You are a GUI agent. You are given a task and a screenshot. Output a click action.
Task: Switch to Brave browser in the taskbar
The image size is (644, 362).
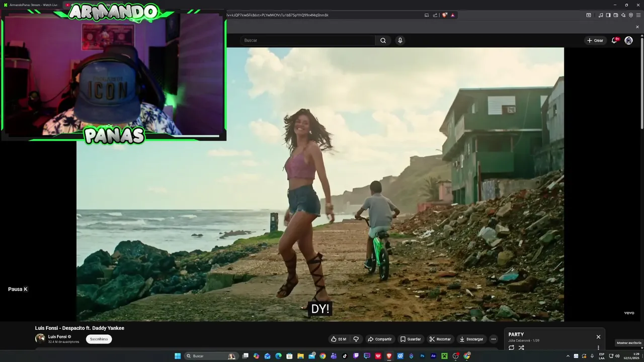(x=389, y=356)
